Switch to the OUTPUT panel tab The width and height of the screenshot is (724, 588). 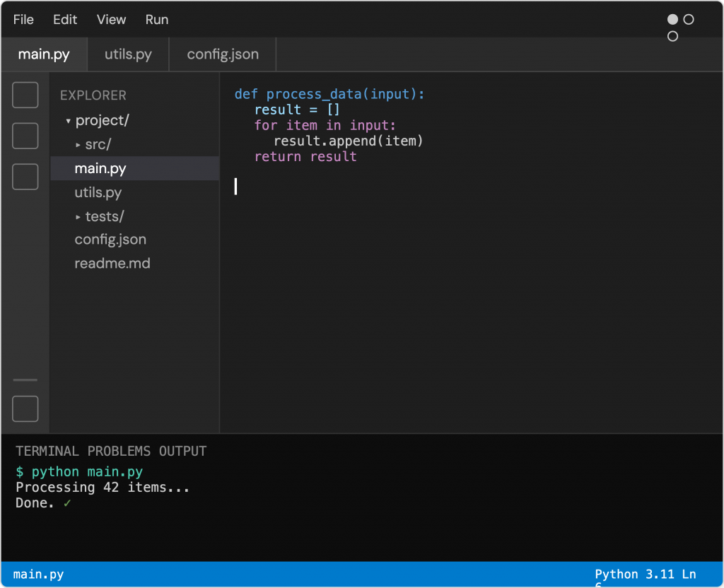(x=183, y=451)
